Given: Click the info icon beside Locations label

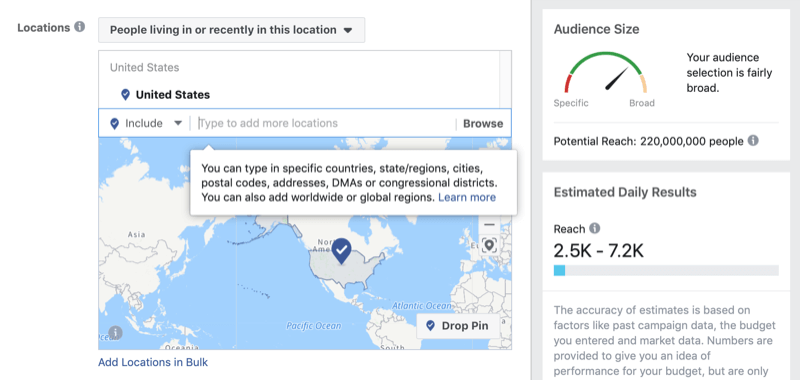Looking at the screenshot, I should tap(80, 27).
